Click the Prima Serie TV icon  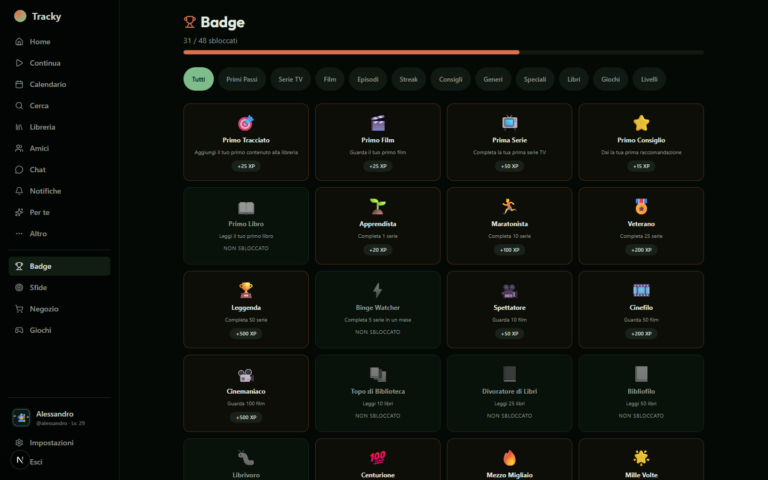[x=509, y=123]
